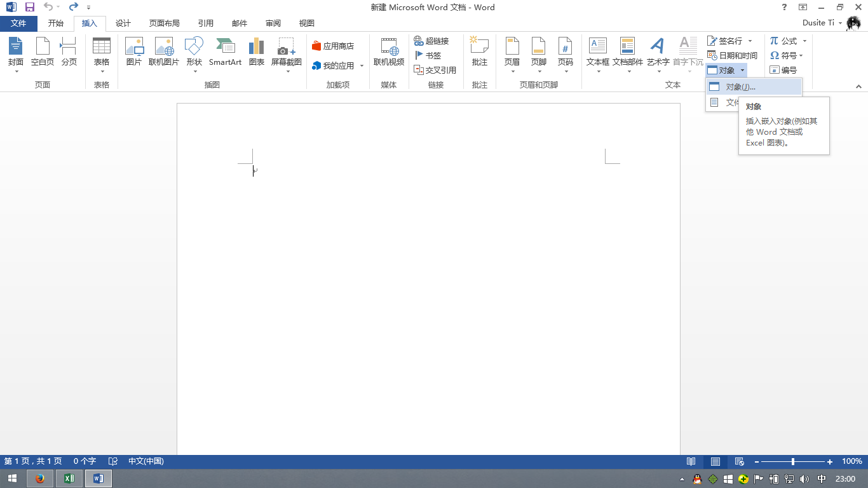Viewport: 868px width, 488px height.
Task: Switch to the Home (开始) tab
Action: 56,24
